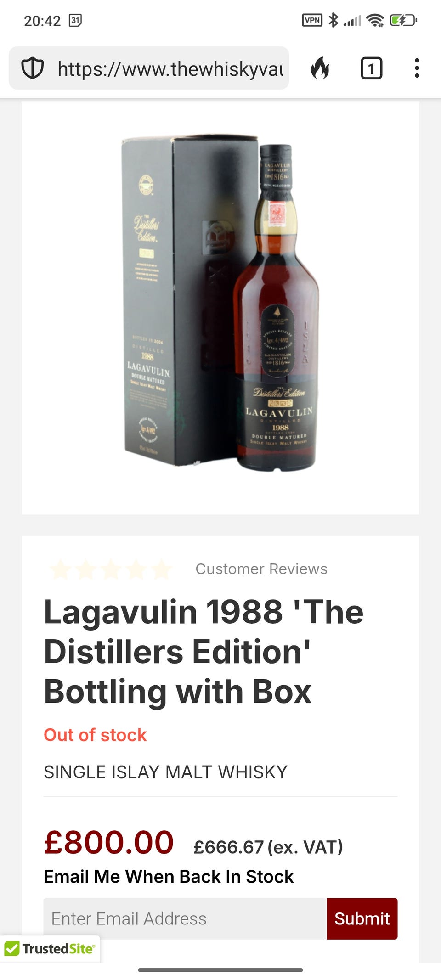Viewport: 441px width, 980px height.
Task: Open the tab counter button
Action: pos(371,68)
